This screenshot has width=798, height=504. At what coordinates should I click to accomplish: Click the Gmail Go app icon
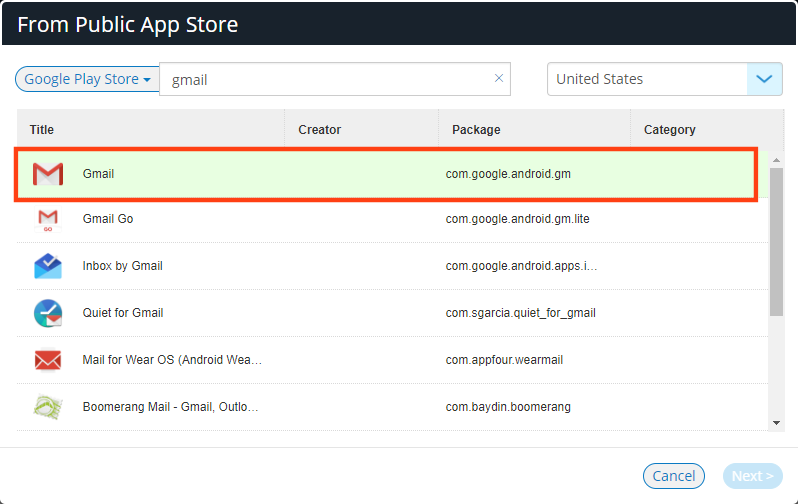tap(48, 219)
